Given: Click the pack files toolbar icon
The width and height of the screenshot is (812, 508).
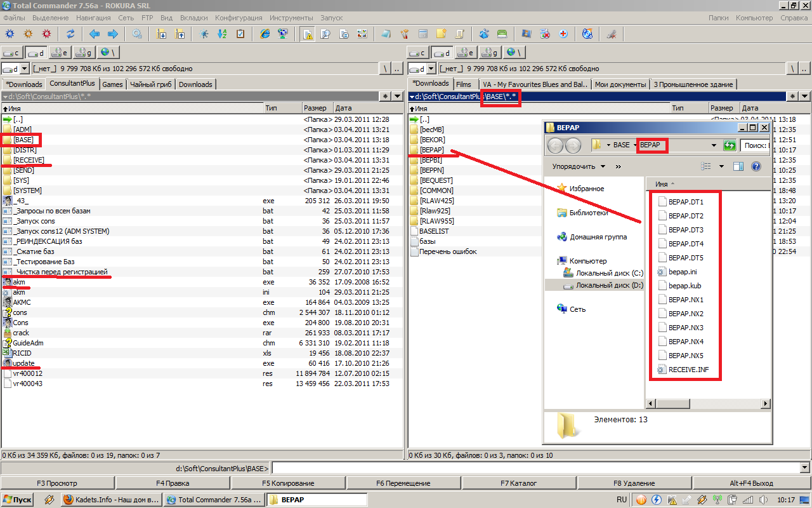Looking at the screenshot, I should point(162,34).
